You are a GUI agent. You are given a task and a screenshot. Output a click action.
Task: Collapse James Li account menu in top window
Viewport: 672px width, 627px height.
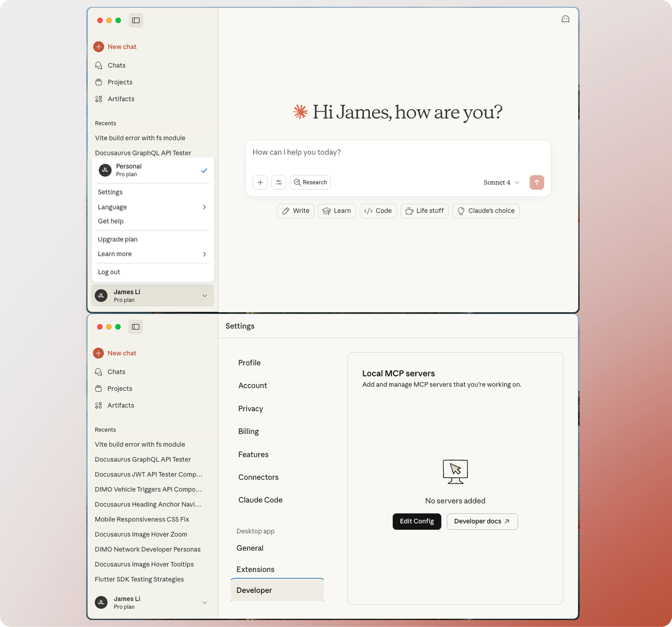point(153,296)
